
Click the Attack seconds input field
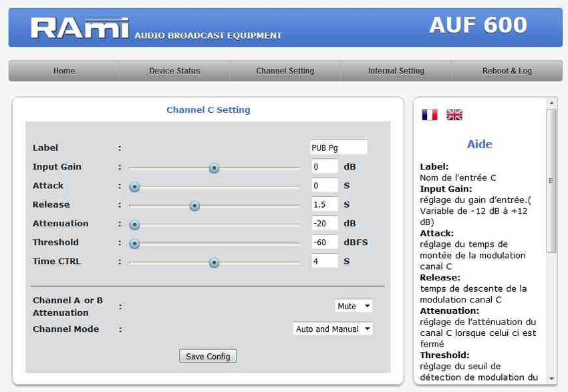pyautogui.click(x=324, y=186)
